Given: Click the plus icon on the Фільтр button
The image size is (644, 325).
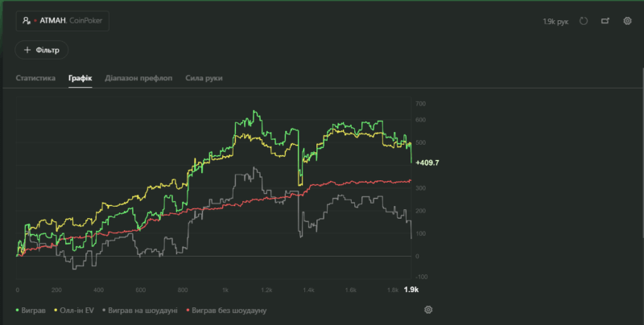Looking at the screenshot, I should pyautogui.click(x=27, y=50).
